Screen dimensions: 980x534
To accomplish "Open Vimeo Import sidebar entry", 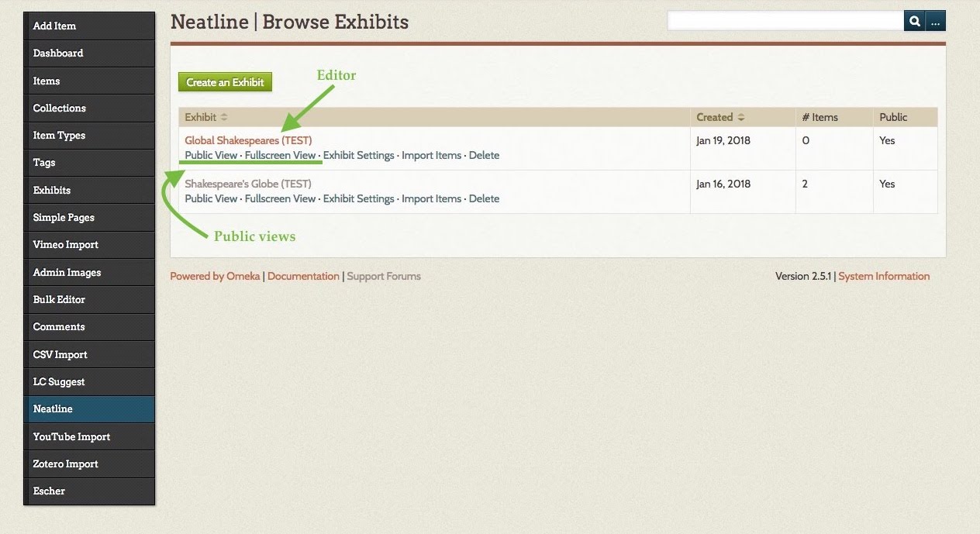I will (89, 245).
